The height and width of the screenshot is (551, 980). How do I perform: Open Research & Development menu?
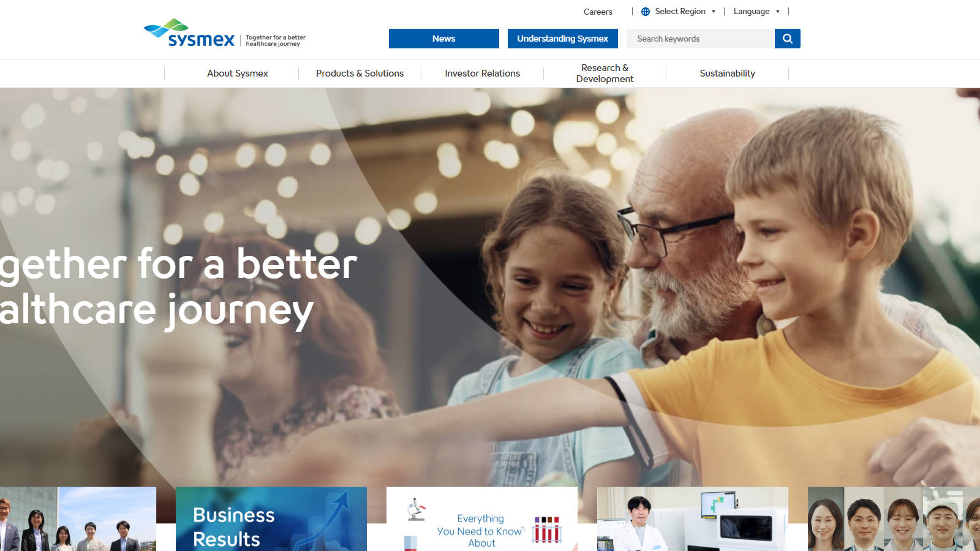click(x=605, y=73)
